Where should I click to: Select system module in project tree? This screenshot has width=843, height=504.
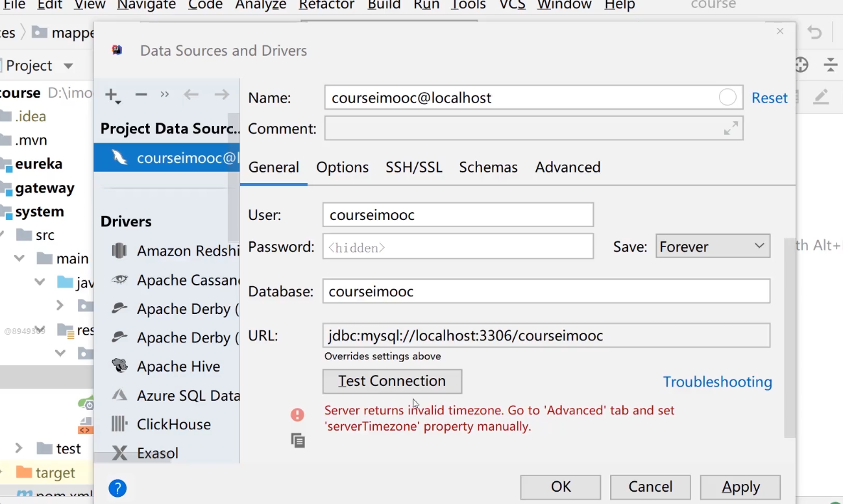pyautogui.click(x=39, y=211)
